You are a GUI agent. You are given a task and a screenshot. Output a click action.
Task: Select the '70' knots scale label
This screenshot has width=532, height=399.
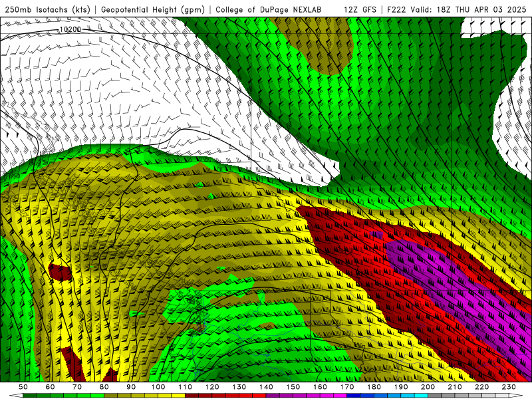pyautogui.click(x=77, y=387)
